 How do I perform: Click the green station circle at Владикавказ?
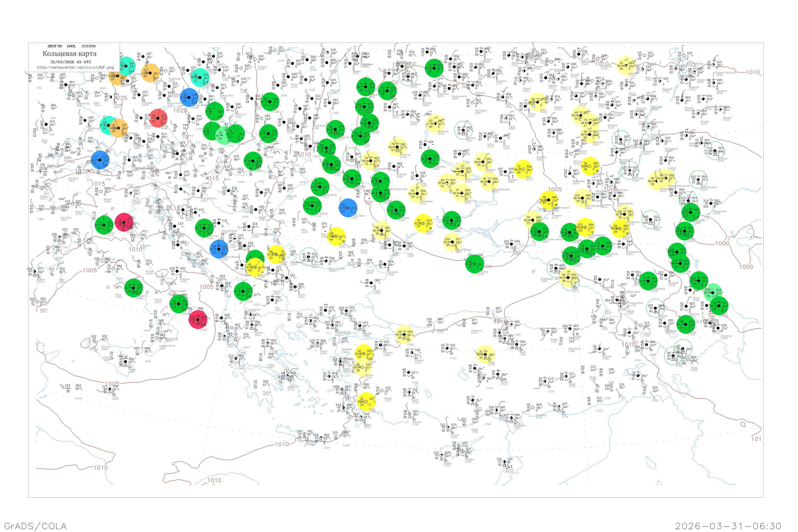pos(648,281)
